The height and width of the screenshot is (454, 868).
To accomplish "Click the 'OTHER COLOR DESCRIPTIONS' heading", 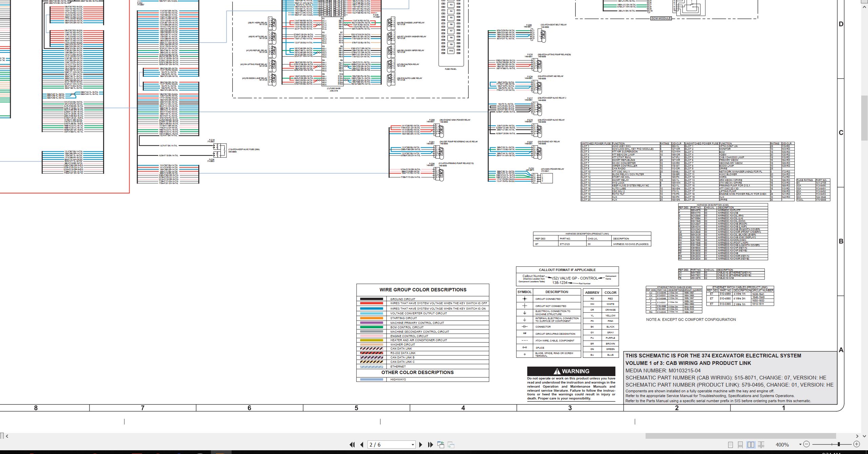I will [417, 372].
